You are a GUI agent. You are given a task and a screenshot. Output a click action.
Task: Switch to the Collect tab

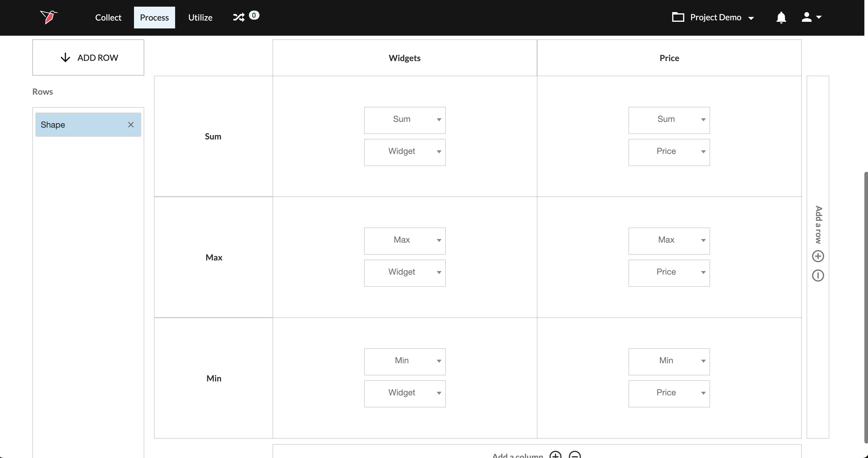(x=108, y=18)
